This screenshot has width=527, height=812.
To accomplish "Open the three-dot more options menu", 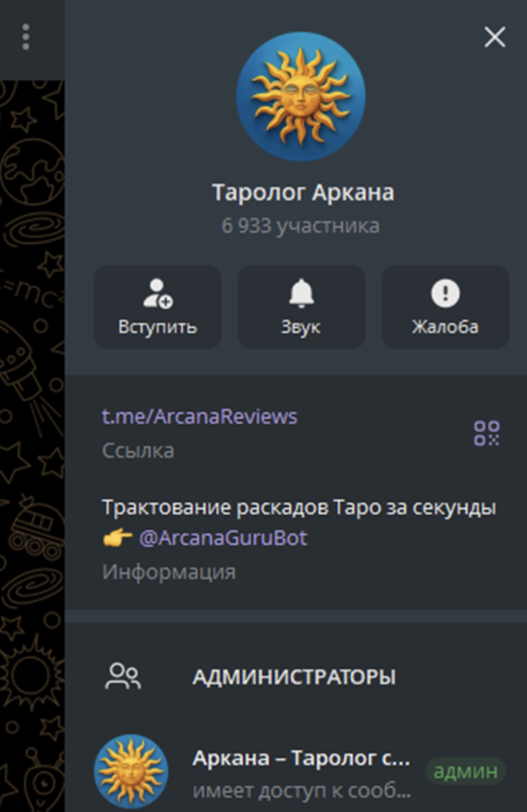I will [26, 37].
